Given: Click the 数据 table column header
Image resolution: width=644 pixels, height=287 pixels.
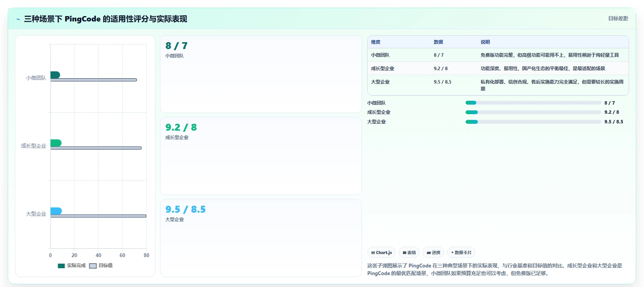Looking at the screenshot, I should coord(438,42).
